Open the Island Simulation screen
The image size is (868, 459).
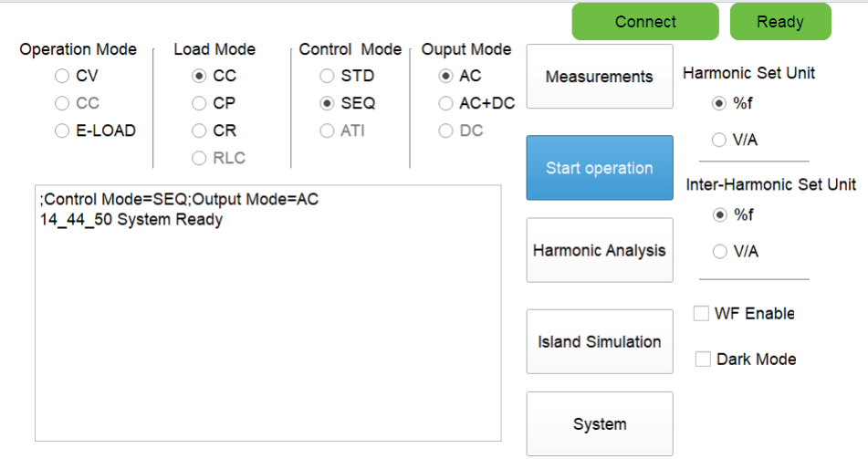(x=599, y=341)
